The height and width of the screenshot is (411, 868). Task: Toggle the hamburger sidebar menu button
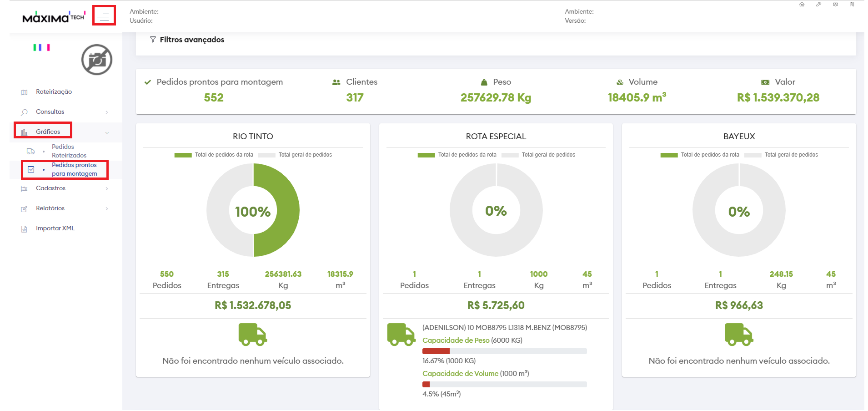(104, 17)
